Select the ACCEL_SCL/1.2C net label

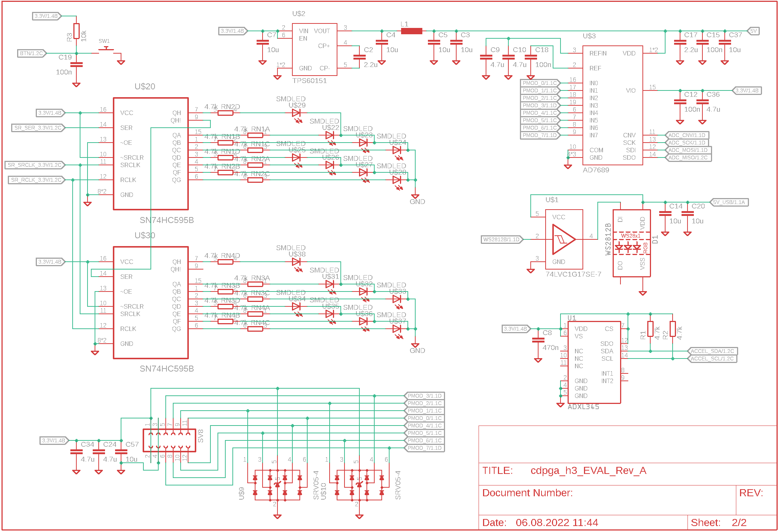pyautogui.click(x=712, y=359)
